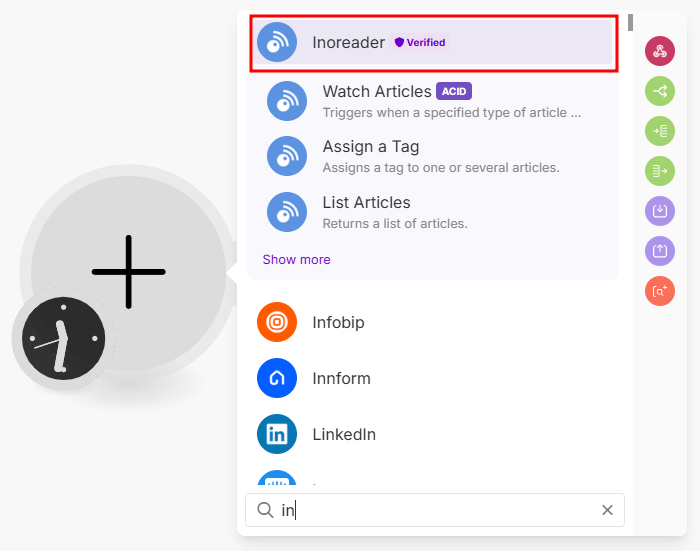Open the clock schedule settings icon
Screen dimensions: 700x551
click(63, 338)
